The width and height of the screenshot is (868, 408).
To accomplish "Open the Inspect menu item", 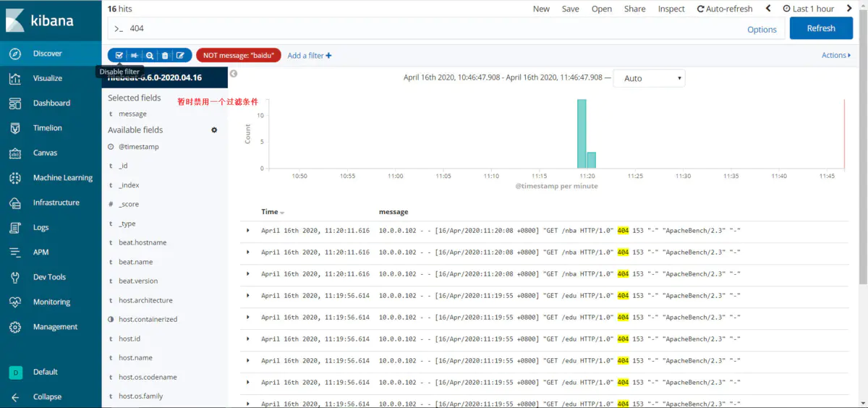I will 671,9.
